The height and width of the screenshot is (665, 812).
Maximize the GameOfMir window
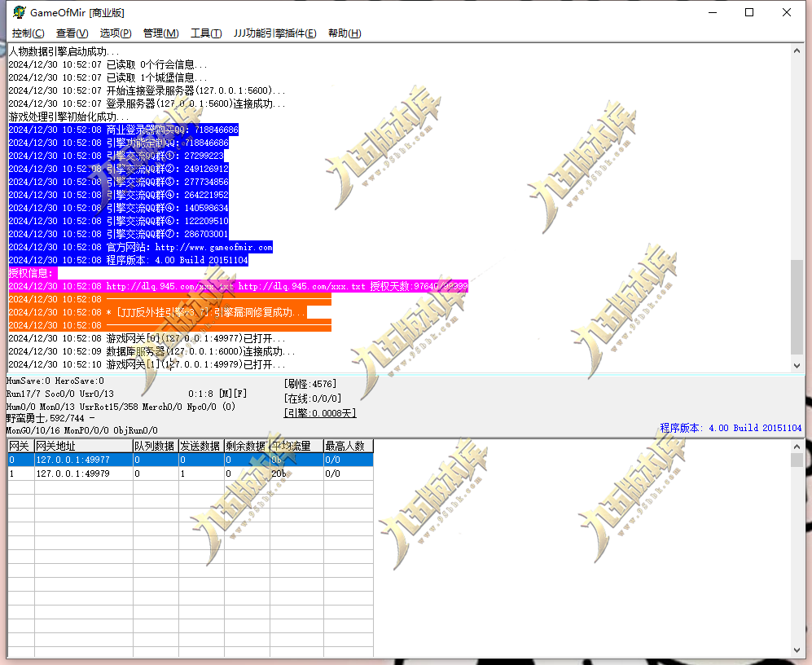click(x=748, y=12)
